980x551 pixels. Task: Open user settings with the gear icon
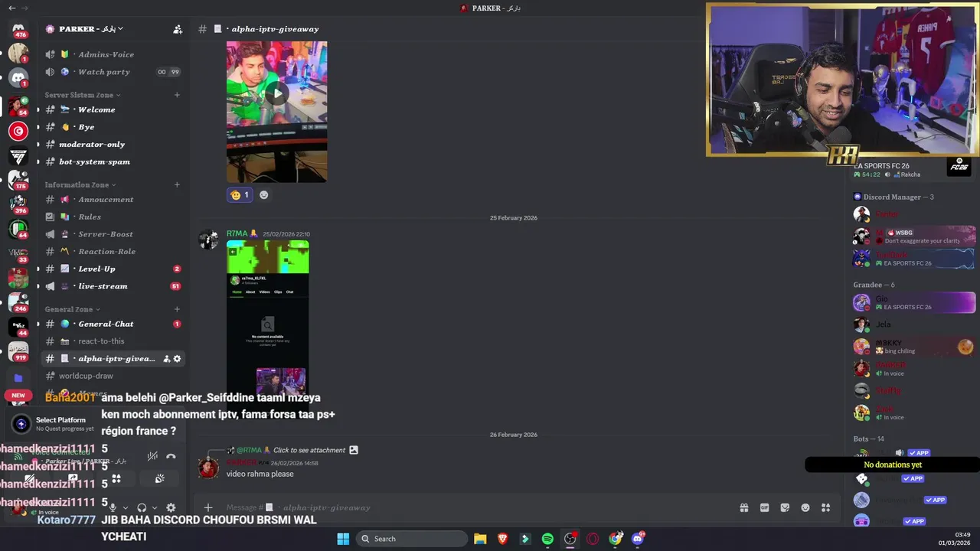(171, 507)
